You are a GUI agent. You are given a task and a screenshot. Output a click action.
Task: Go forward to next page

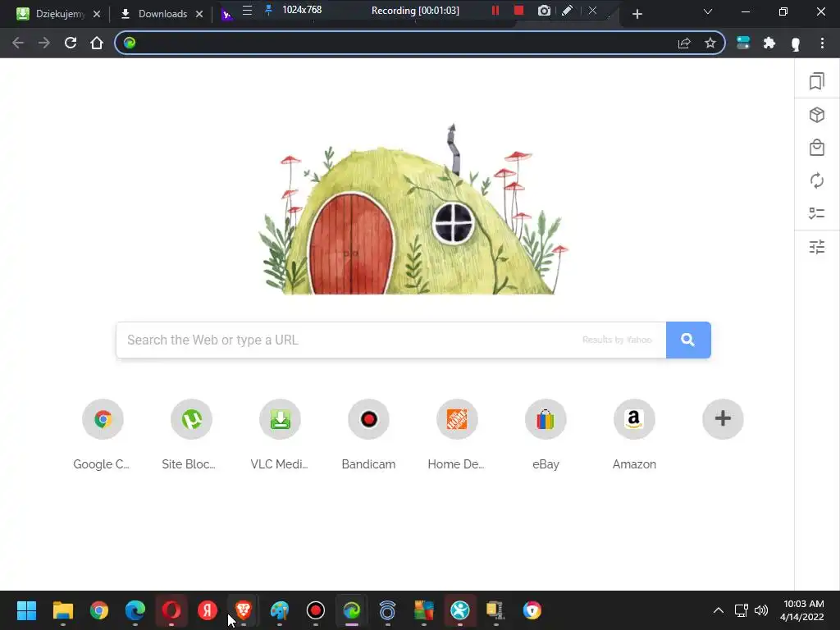[x=44, y=43]
